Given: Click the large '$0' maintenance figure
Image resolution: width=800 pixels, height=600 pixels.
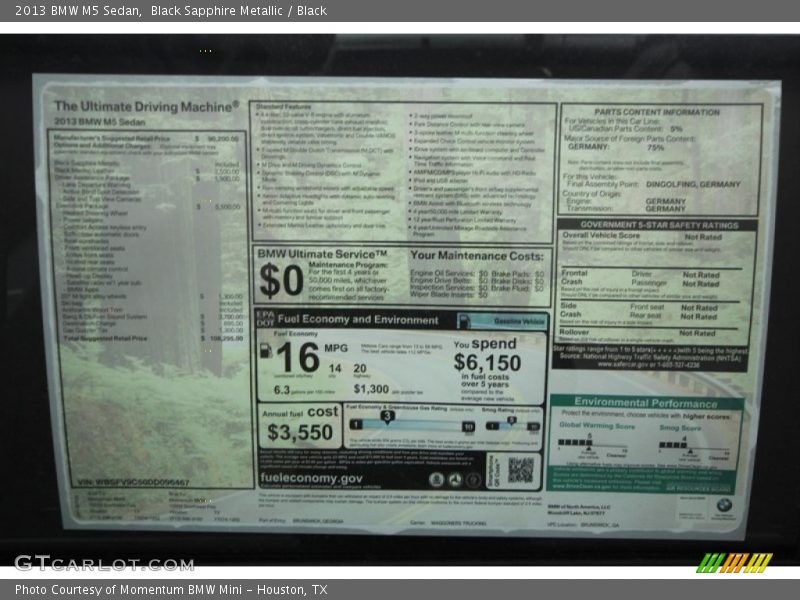Looking at the screenshot, I should coord(281,281).
